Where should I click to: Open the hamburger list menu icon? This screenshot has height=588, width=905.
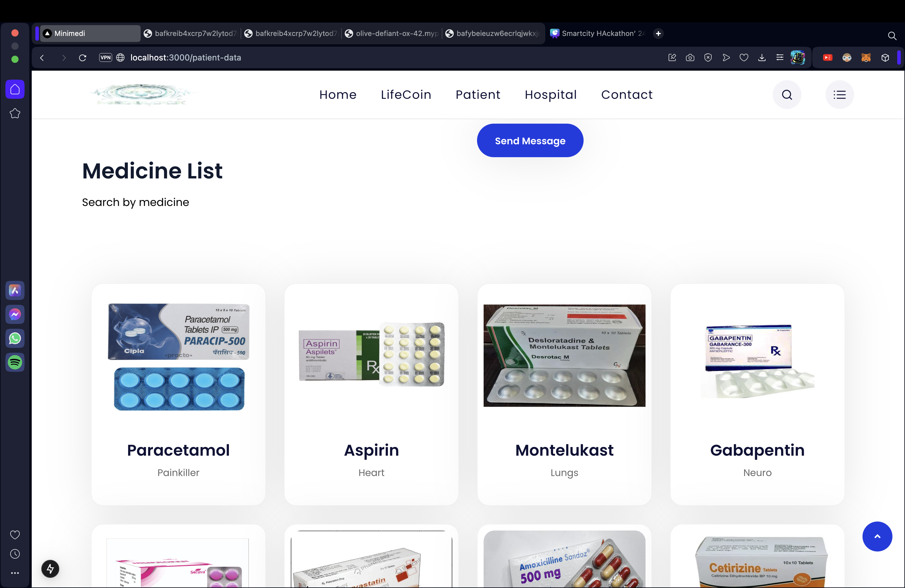pyautogui.click(x=839, y=95)
